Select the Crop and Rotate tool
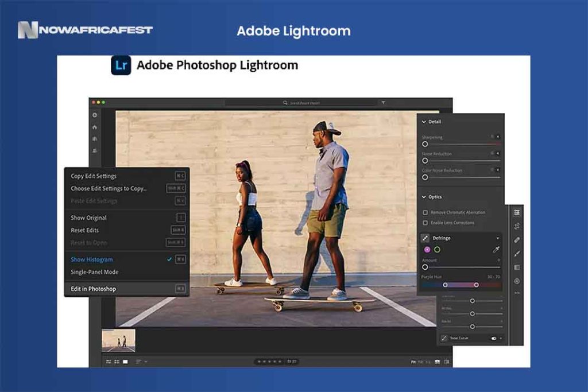The width and height of the screenshot is (588, 392). [x=517, y=226]
